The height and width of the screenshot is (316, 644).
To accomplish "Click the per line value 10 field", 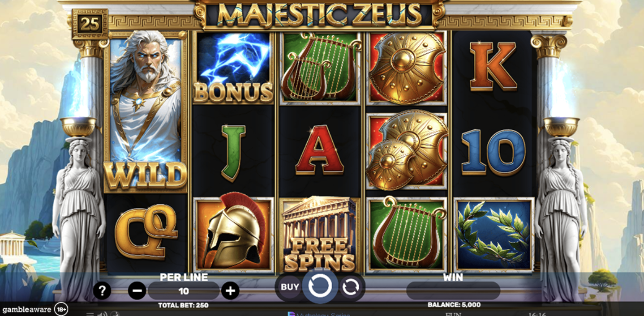I will pyautogui.click(x=184, y=291).
